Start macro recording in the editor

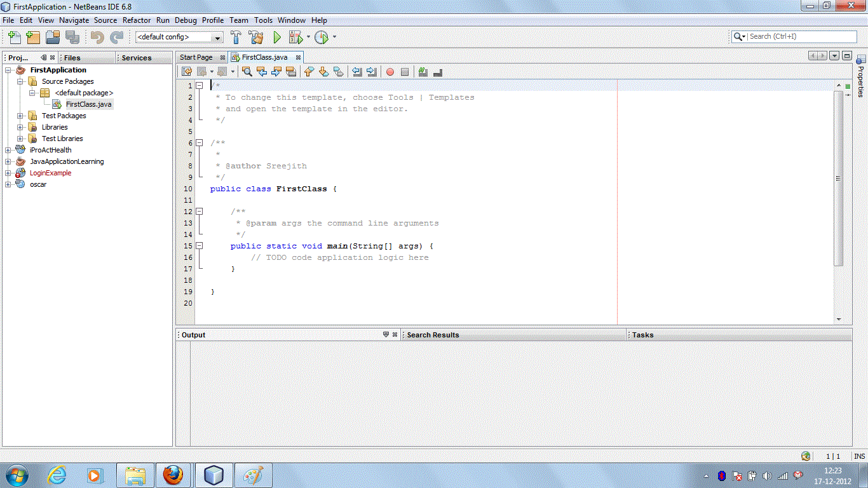click(390, 71)
